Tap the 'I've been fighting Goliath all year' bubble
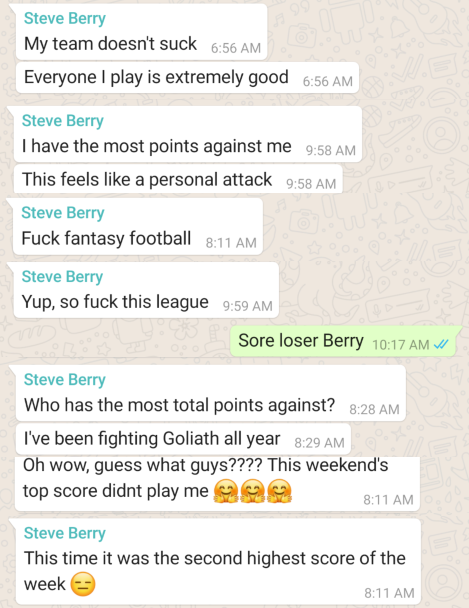 tap(183, 439)
